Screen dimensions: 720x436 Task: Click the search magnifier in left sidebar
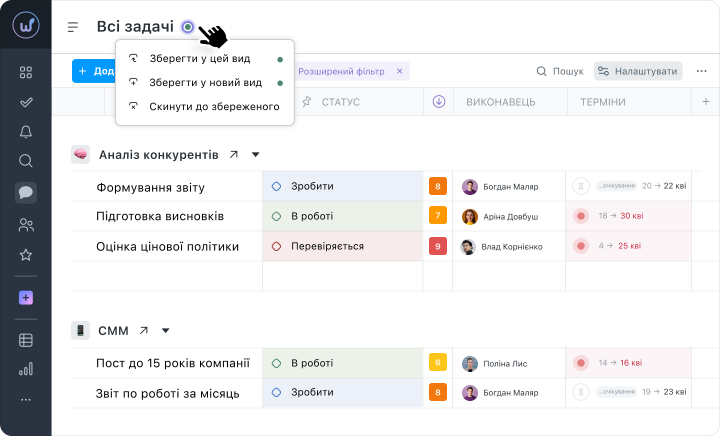(26, 161)
